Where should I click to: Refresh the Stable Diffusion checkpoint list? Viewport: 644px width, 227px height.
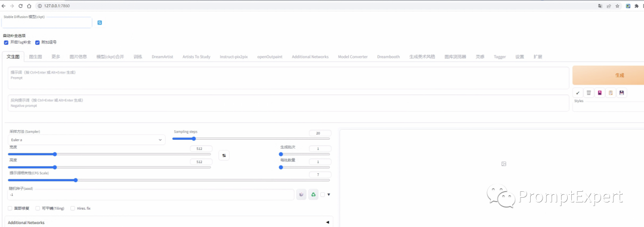point(100,23)
